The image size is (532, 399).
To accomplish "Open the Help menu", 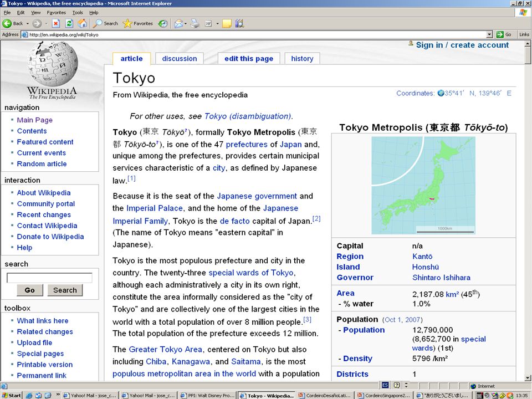I will 94,13.
